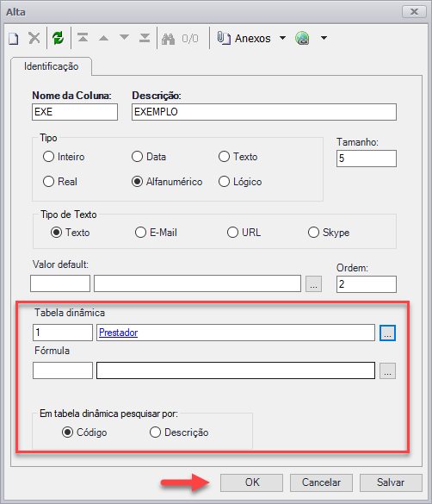
Task: Click the Tabela dinâmica code field
Action: pyautogui.click(x=63, y=333)
